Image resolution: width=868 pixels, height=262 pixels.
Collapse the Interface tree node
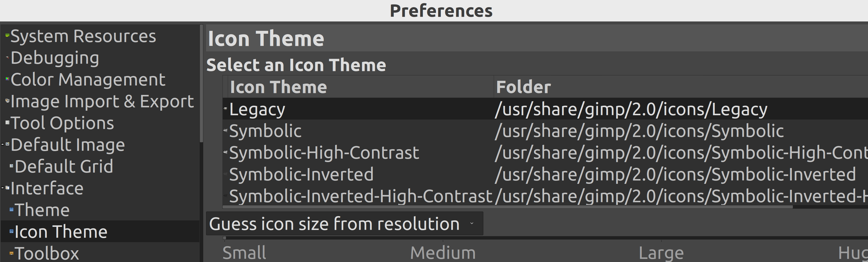tap(3, 188)
